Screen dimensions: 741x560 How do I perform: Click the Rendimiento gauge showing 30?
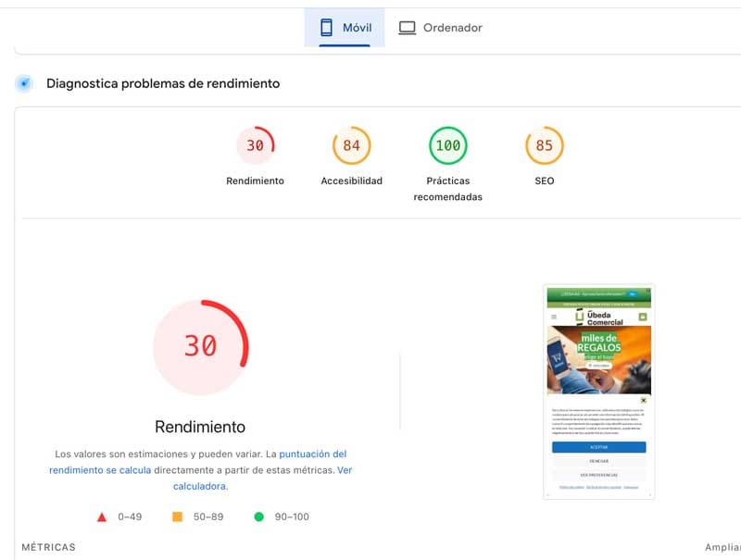pos(257,144)
